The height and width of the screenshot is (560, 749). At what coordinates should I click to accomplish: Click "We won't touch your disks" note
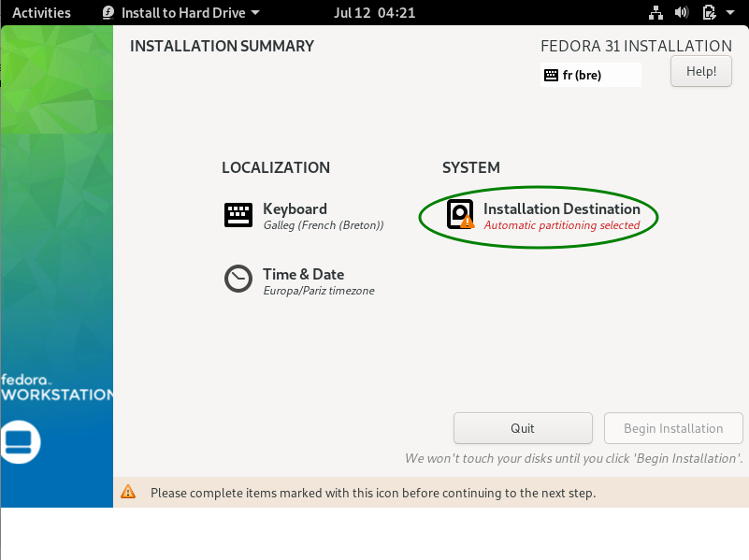[574, 458]
